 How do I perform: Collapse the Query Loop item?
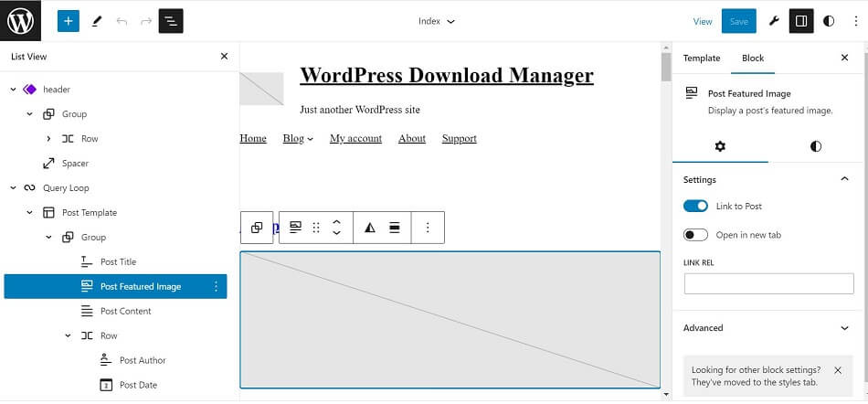coord(14,187)
